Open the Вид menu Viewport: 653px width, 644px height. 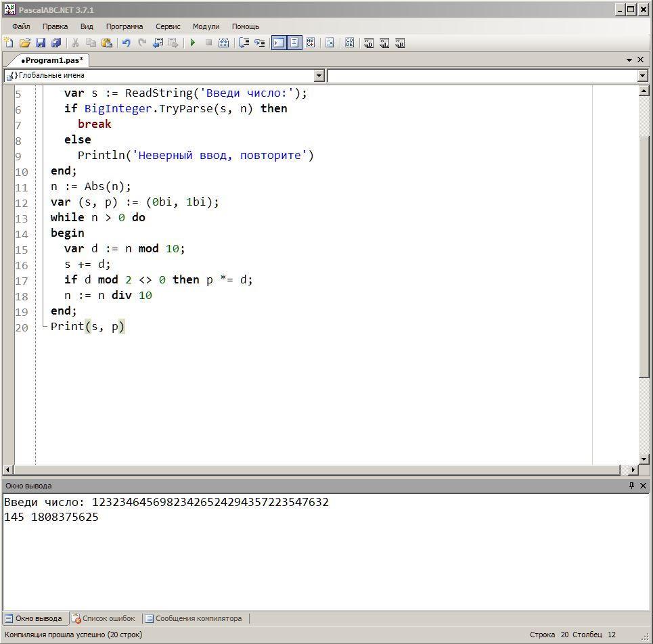coord(87,26)
